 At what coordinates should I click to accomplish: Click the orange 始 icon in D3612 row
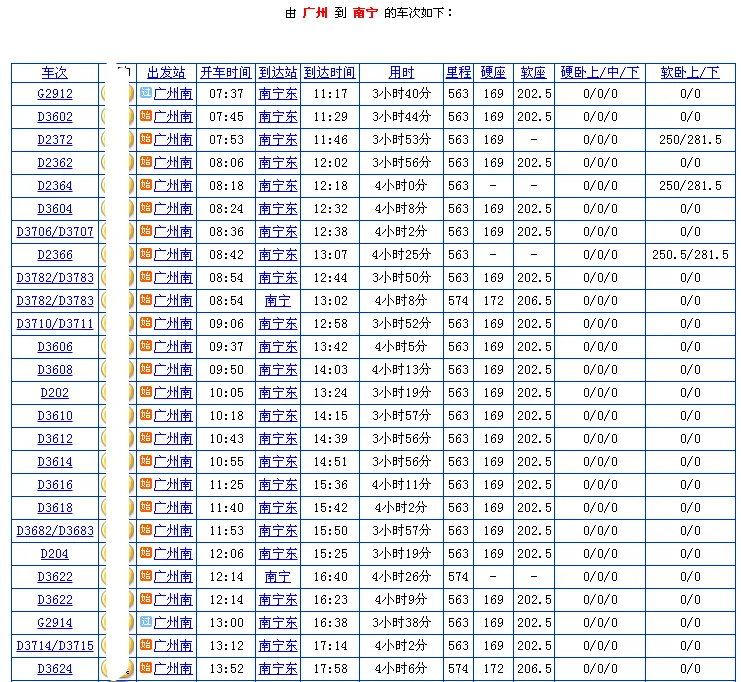tap(146, 438)
